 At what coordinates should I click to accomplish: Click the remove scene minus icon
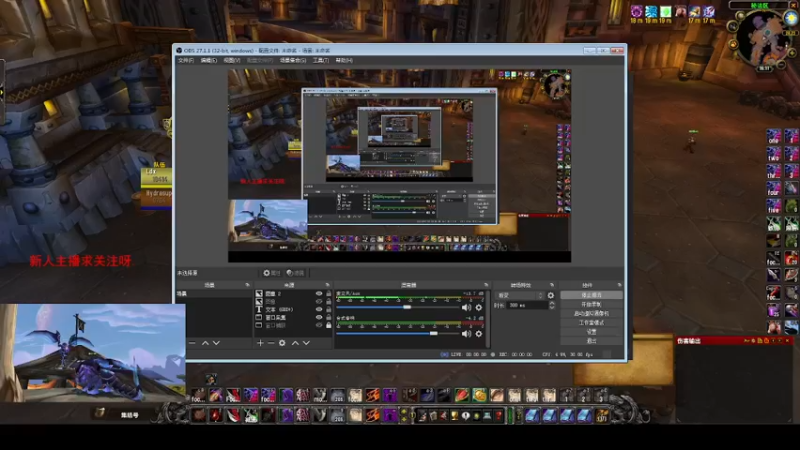tap(192, 343)
